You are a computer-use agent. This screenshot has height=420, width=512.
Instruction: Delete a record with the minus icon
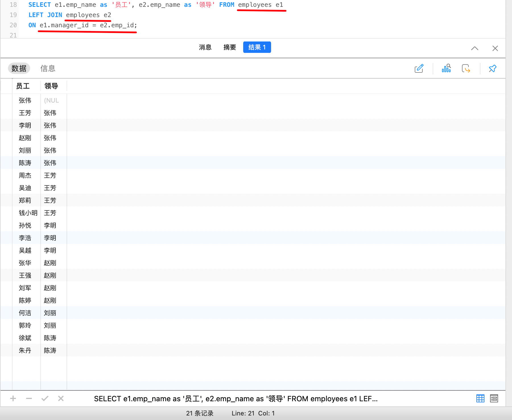tap(29, 398)
